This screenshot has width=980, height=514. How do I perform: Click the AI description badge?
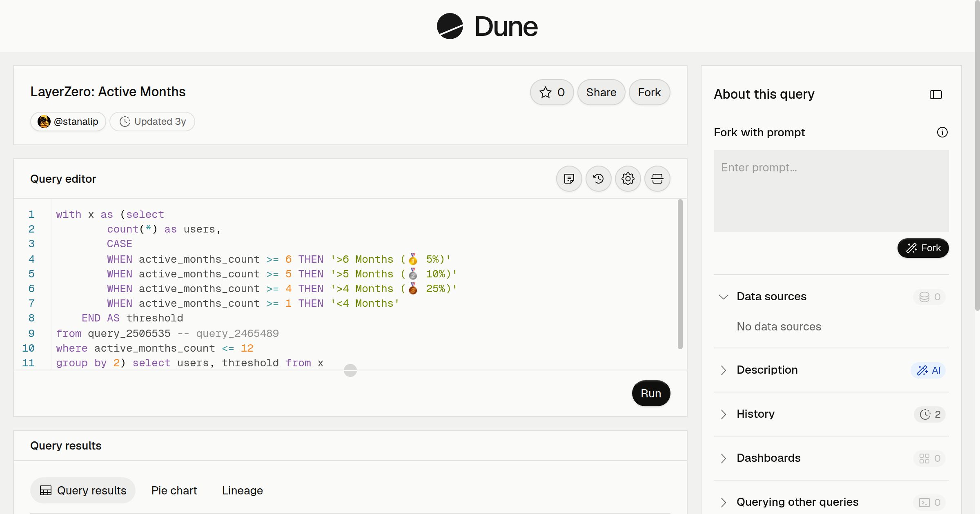pos(928,370)
